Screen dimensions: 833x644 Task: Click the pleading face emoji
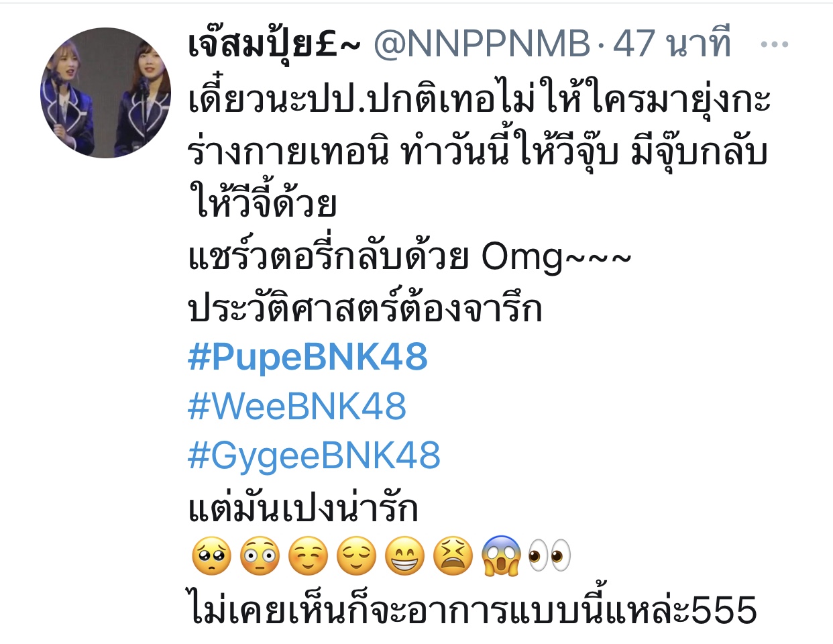(211, 557)
